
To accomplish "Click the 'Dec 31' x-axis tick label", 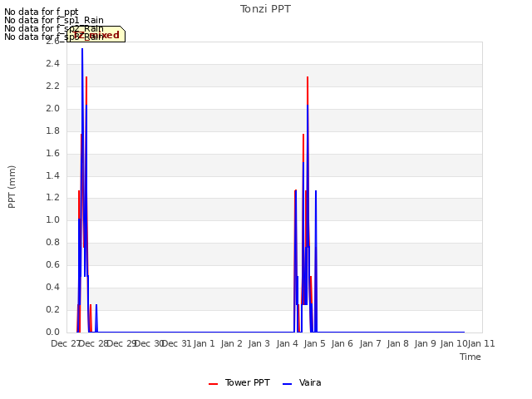I will click(x=177, y=343).
